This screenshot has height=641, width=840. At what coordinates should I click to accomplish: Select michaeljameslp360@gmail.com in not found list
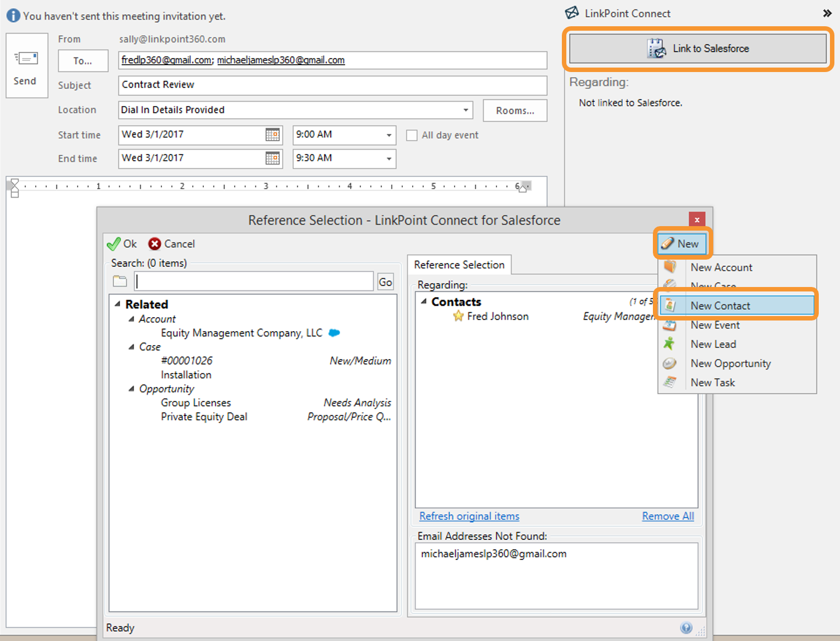click(x=494, y=554)
